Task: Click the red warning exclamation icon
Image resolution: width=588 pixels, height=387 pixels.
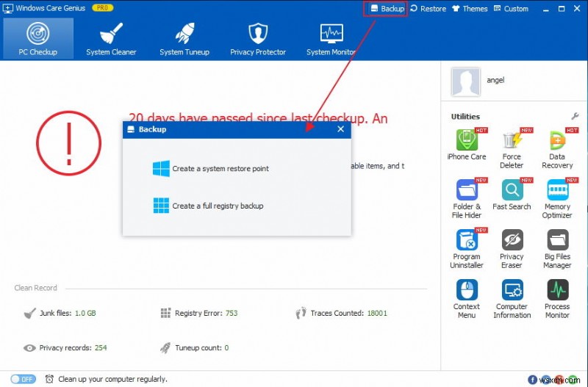Action: point(68,143)
